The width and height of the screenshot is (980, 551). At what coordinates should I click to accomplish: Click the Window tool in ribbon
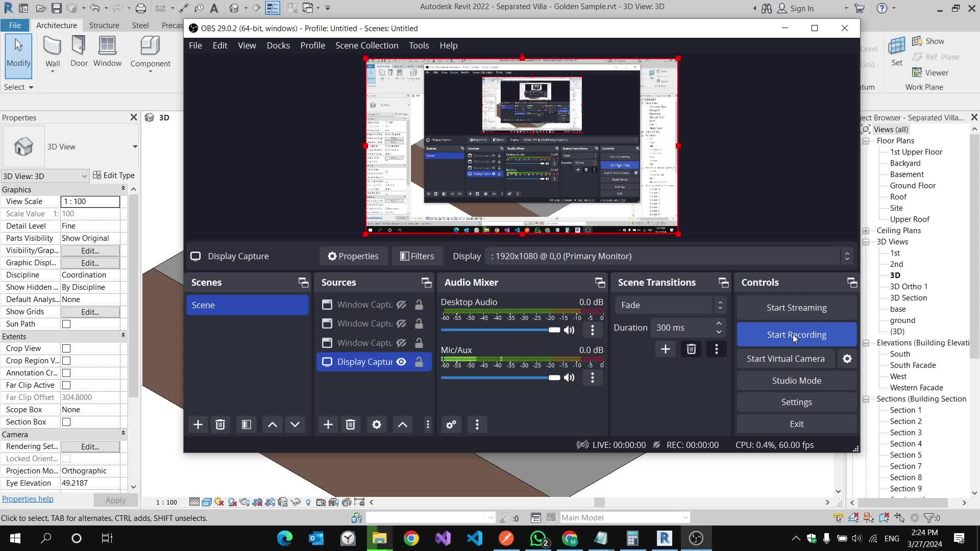pyautogui.click(x=107, y=51)
